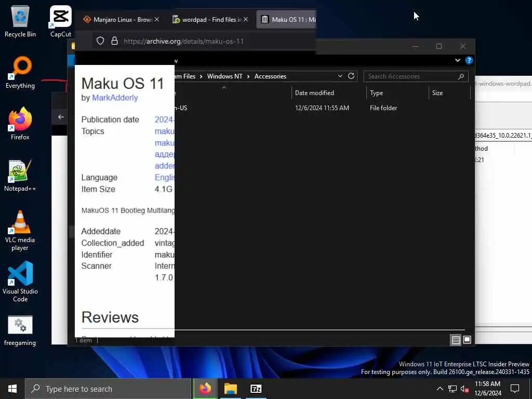532x399 pixels.
Task: Click the network tray icon
Action: [x=453, y=389]
